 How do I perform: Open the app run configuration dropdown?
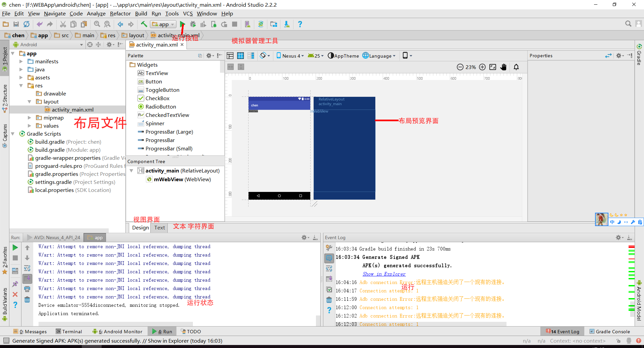tap(163, 24)
